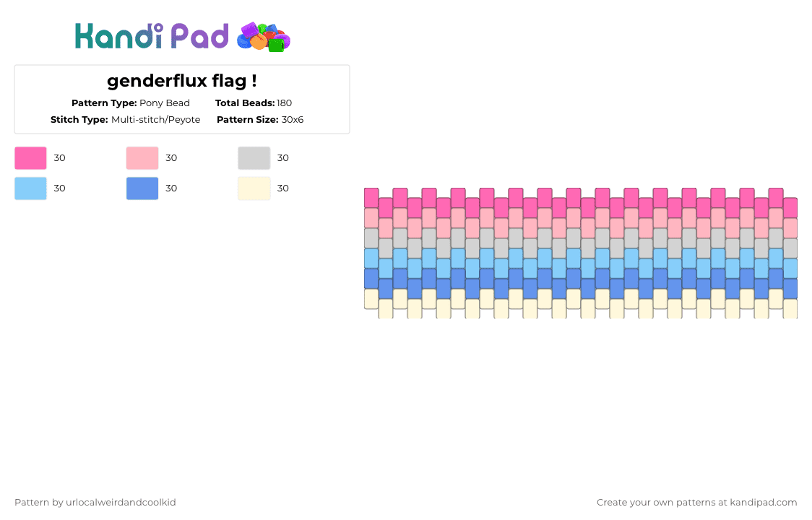Viewport: 812px width, 520px height.
Task: Click the count '30' beside light blue swatch
Action: coord(59,188)
